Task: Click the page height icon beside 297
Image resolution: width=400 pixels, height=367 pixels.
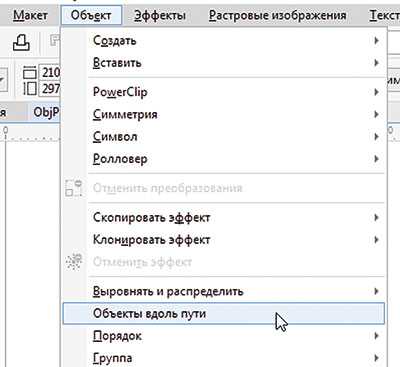Action: (30, 89)
